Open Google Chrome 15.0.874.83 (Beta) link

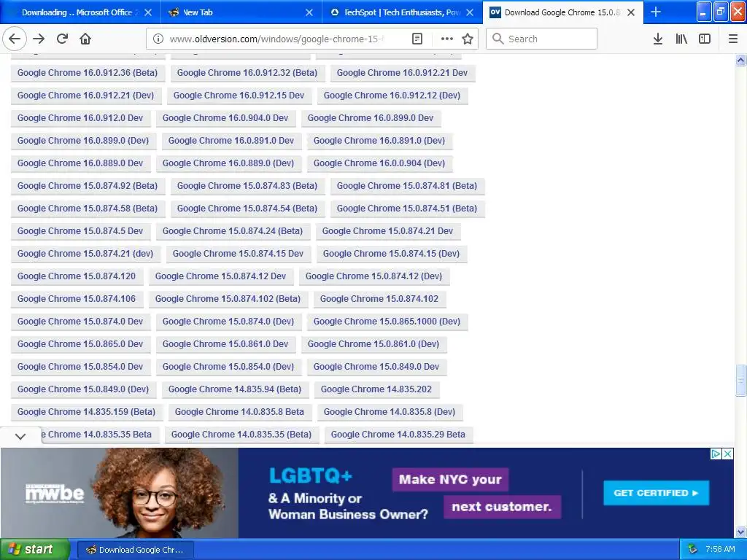[x=247, y=186]
